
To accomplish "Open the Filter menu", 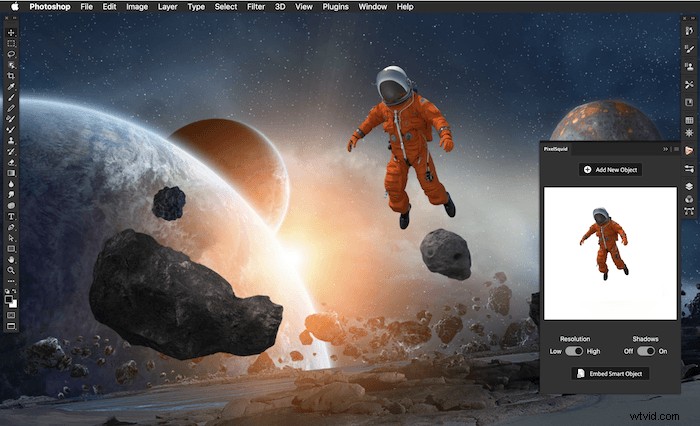I will click(256, 7).
